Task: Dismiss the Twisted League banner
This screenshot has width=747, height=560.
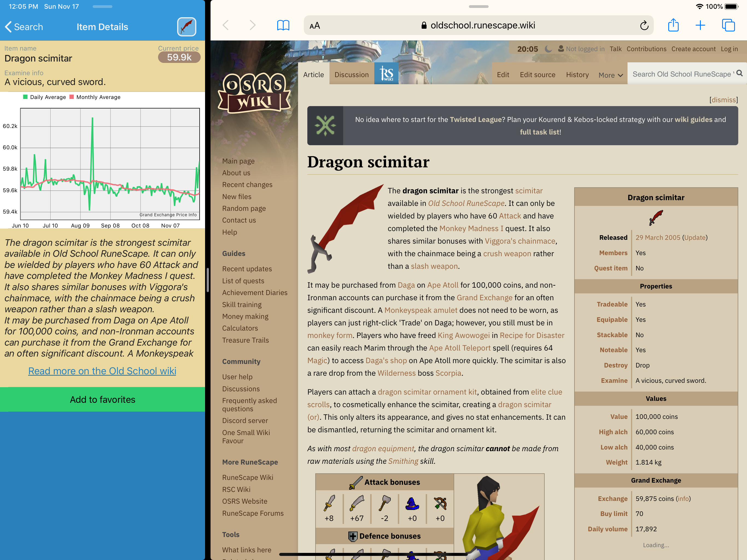Action: (723, 100)
